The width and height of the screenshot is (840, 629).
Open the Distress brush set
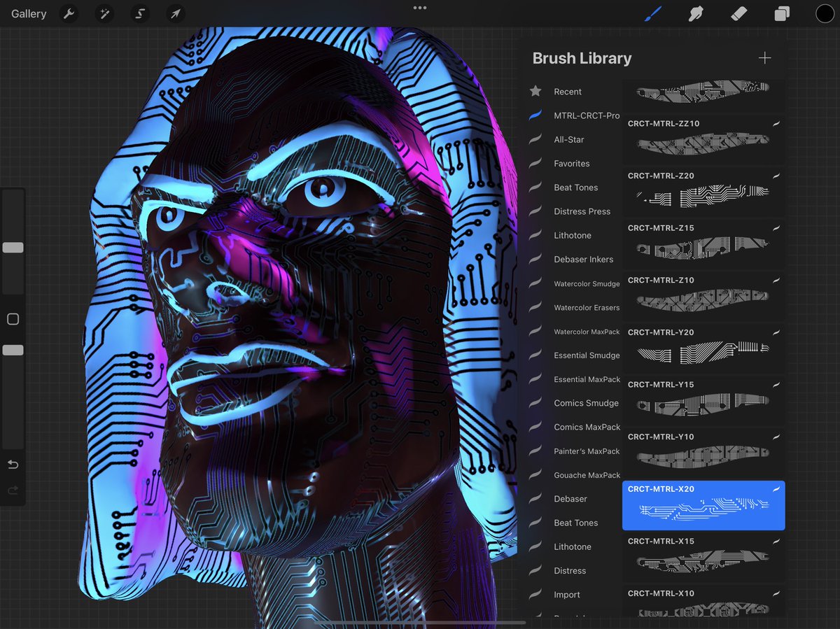(x=570, y=571)
